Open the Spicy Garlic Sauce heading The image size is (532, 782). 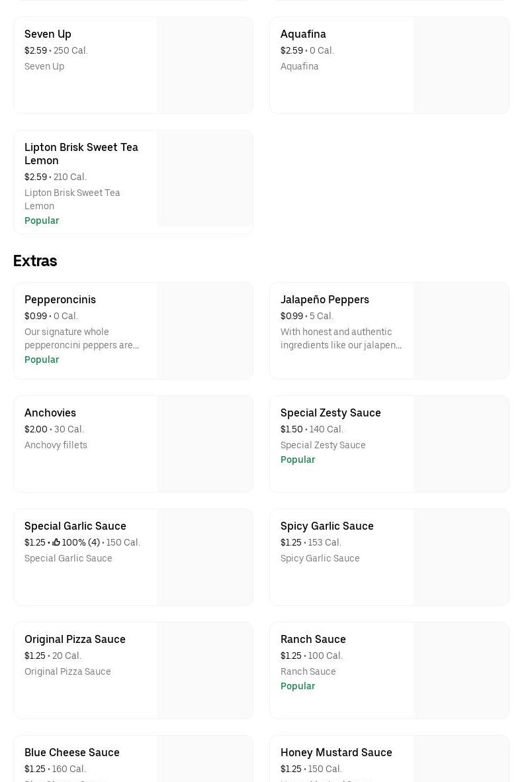click(327, 526)
